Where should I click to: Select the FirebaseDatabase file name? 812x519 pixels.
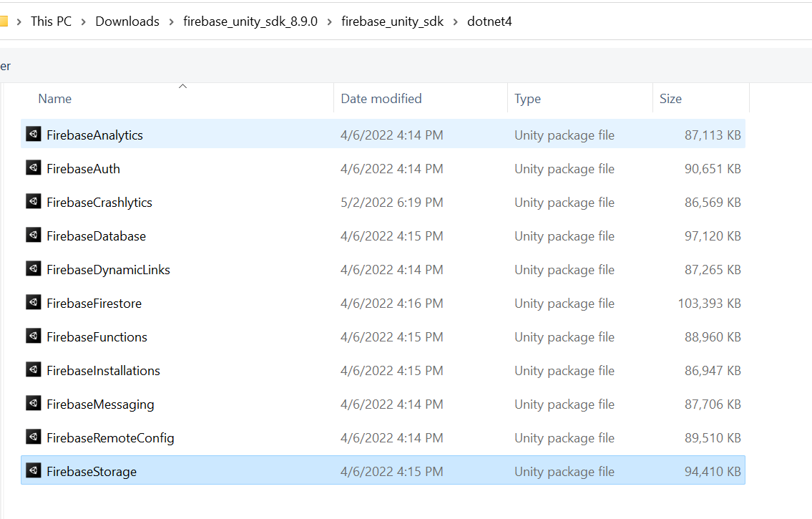point(97,236)
